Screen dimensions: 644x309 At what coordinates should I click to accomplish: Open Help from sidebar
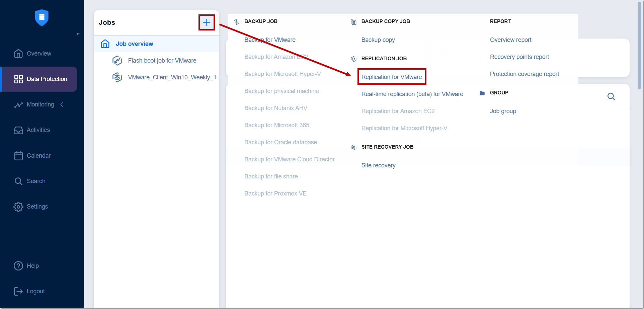(33, 266)
